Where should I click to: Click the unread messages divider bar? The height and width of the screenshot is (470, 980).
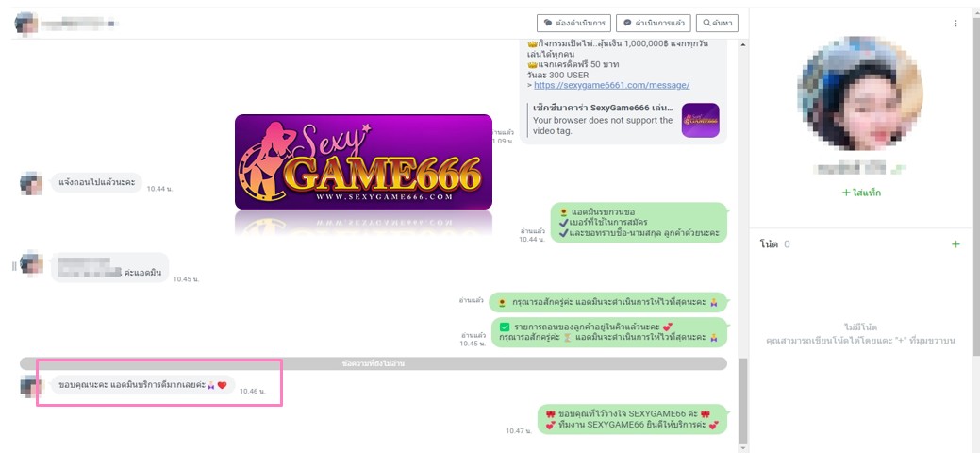click(374, 363)
